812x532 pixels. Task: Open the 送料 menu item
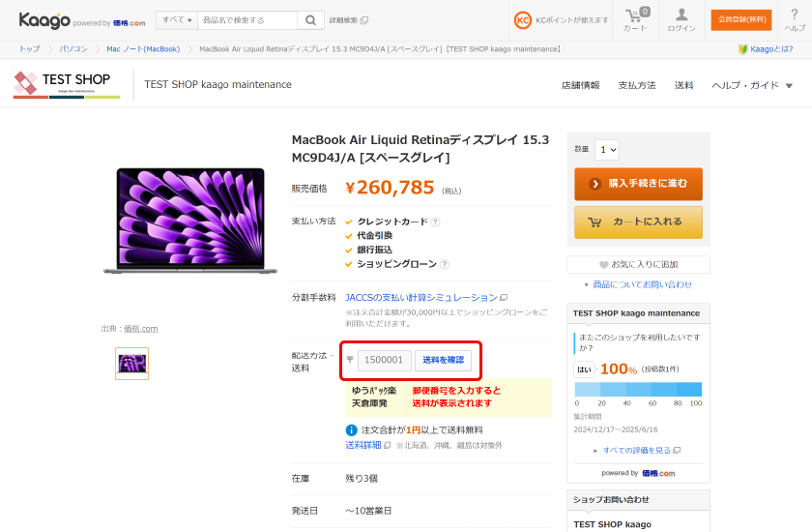point(684,85)
